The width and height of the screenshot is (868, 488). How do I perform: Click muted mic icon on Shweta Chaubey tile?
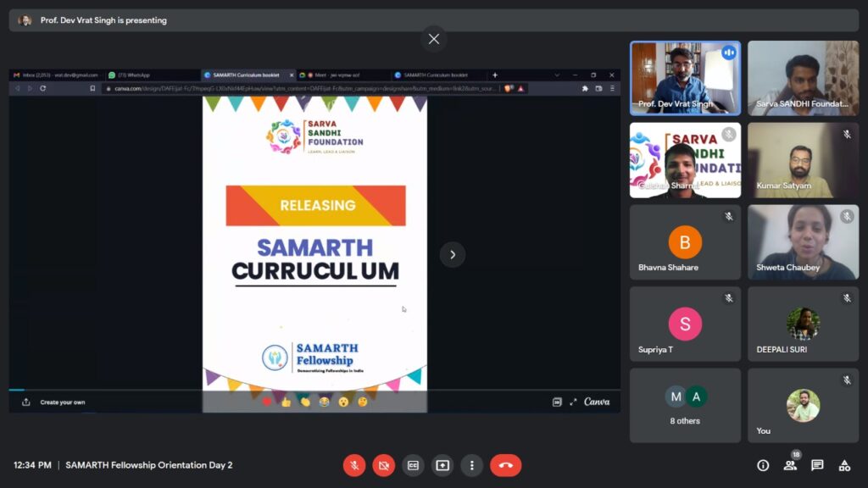(847, 216)
